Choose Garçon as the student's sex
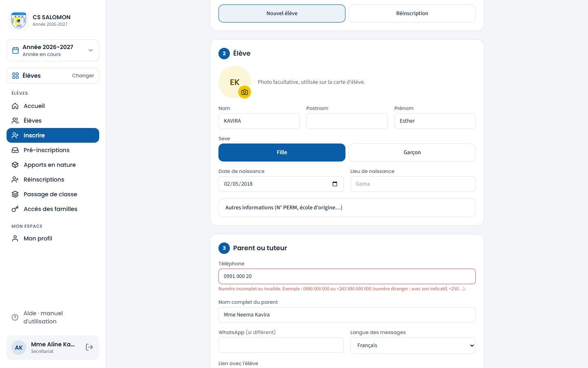 pyautogui.click(x=412, y=153)
